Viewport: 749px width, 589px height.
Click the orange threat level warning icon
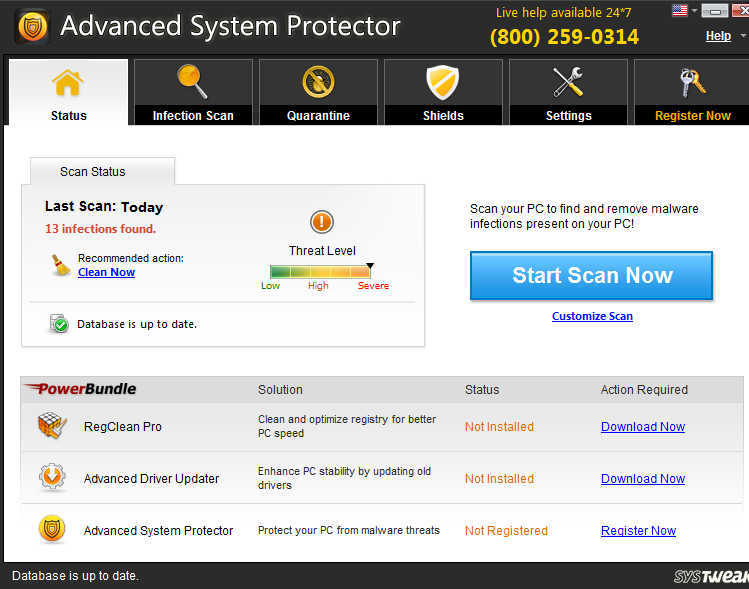click(x=322, y=222)
